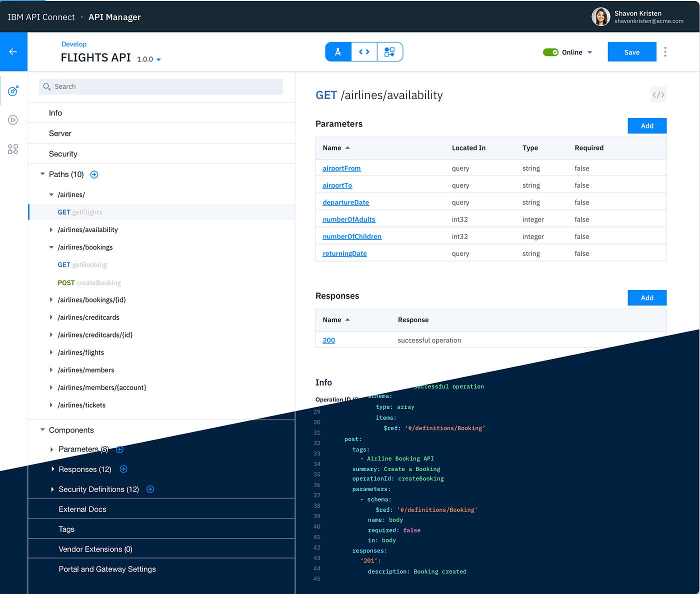Screen dimensions: 700x594
Task: Open the products icon at the sidebar bottom
Action: pyautogui.click(x=13, y=149)
